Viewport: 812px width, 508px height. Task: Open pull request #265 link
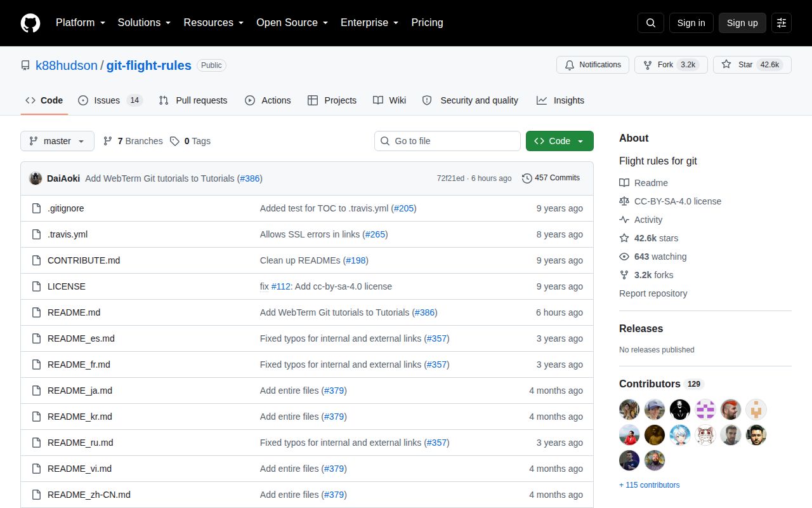pyautogui.click(x=375, y=234)
